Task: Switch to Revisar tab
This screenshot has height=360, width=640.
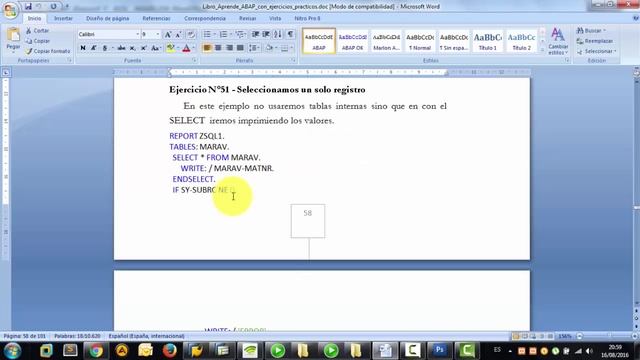Action: 247,18
